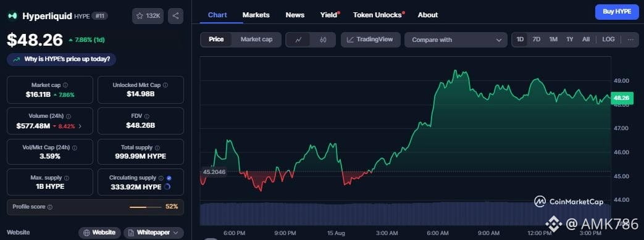Click info icon next to Unlocked Mkt Cap
The height and width of the screenshot is (240, 644).
point(165,85)
